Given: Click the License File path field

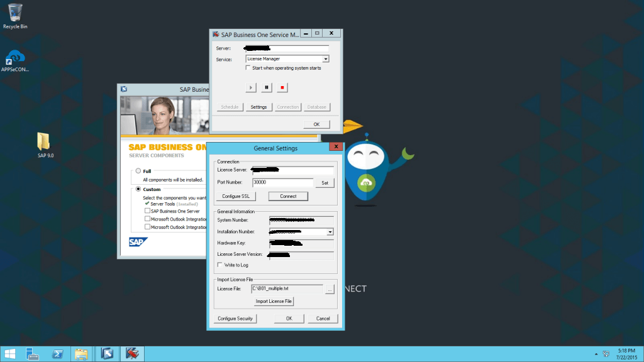Looking at the screenshot, I should point(287,288).
